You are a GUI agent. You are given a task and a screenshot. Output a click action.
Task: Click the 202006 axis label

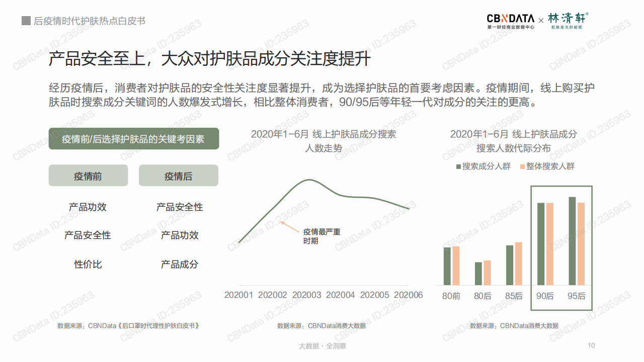pos(409,295)
